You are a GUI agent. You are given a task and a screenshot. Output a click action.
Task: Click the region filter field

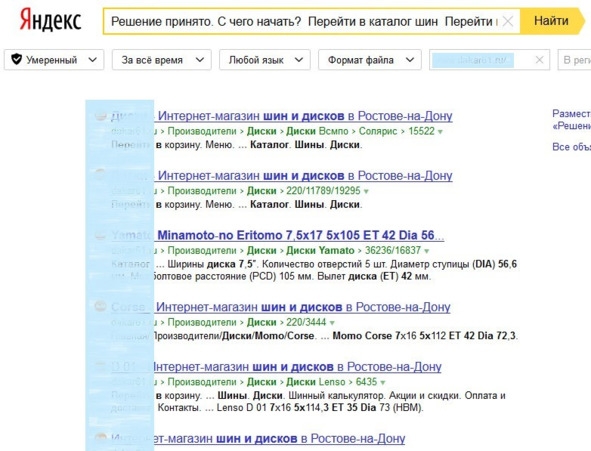574,60
